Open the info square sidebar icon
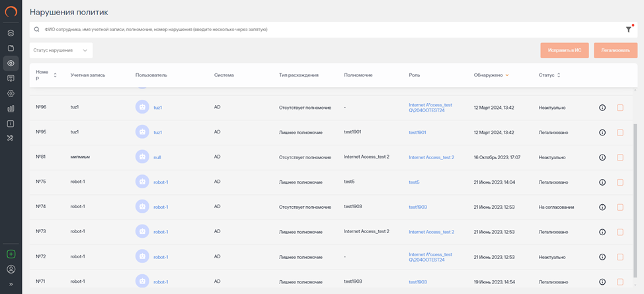Viewport: 644px width, 294px height. point(11,124)
